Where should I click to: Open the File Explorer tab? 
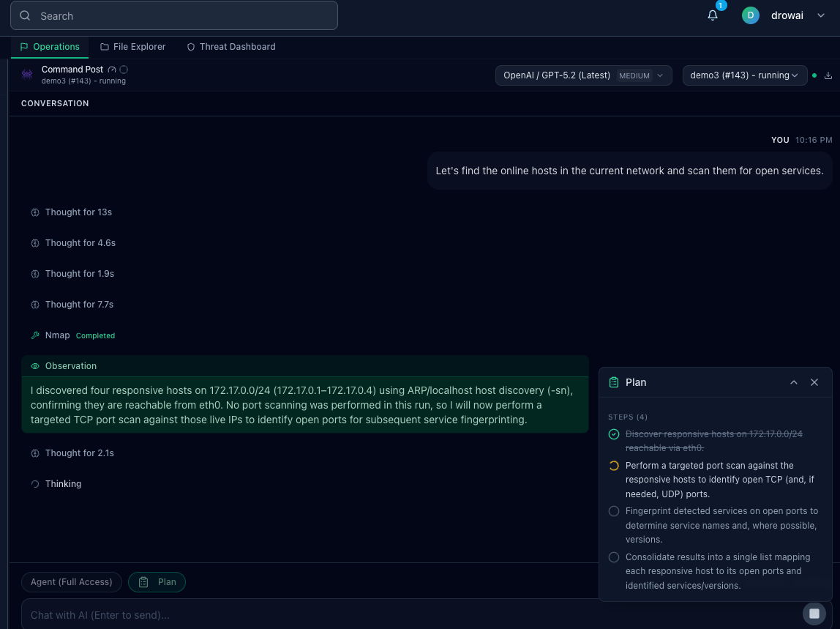[133, 47]
